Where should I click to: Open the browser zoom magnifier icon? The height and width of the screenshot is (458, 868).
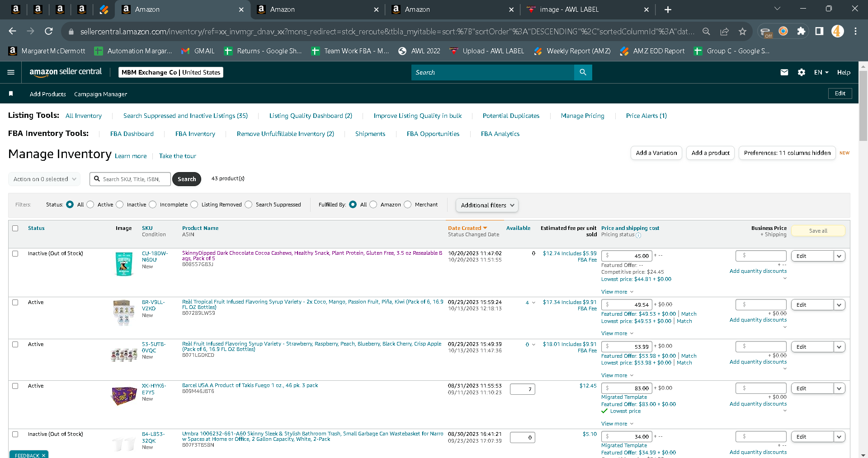click(706, 31)
